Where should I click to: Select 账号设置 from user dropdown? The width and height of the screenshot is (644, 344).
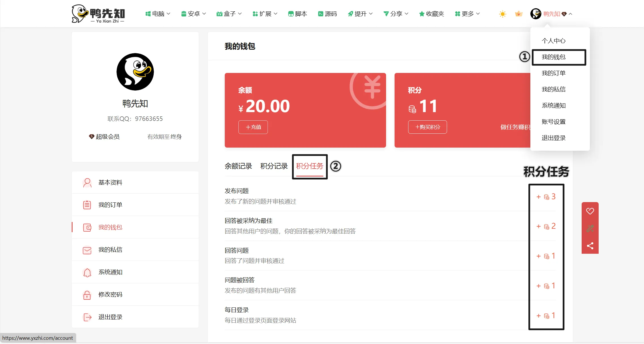554,122
